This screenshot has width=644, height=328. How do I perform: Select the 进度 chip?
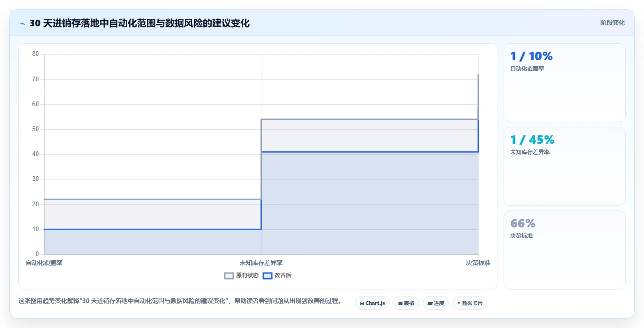pyautogui.click(x=436, y=303)
